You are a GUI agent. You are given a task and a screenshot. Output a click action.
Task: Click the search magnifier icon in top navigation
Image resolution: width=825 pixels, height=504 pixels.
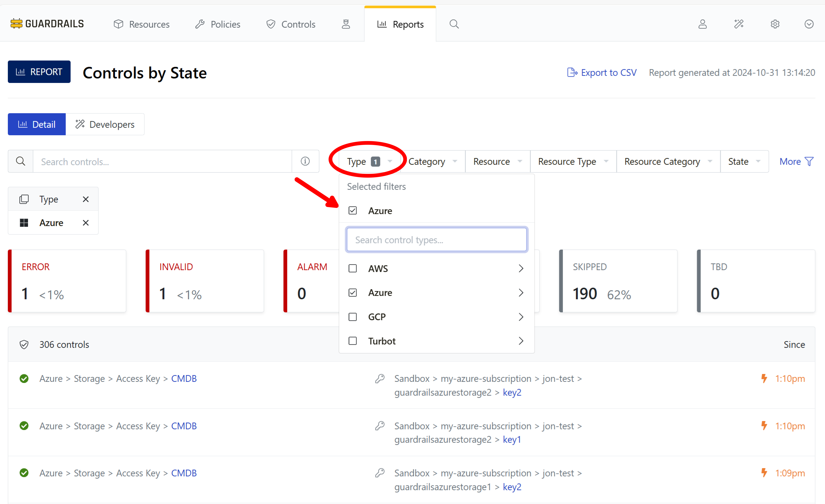[454, 24]
